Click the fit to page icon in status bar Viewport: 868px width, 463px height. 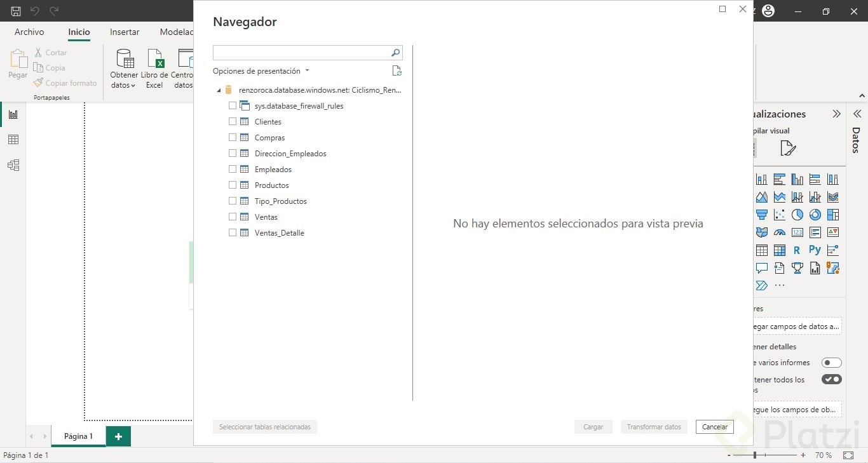pyautogui.click(x=848, y=455)
